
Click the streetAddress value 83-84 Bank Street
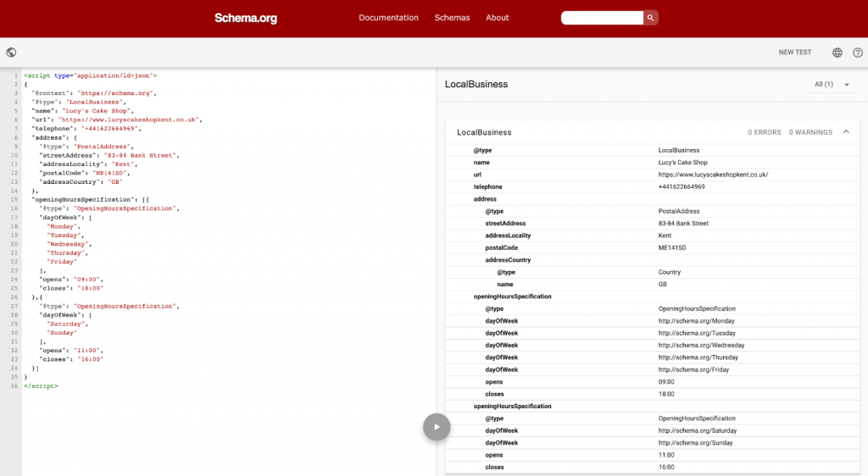pos(683,224)
